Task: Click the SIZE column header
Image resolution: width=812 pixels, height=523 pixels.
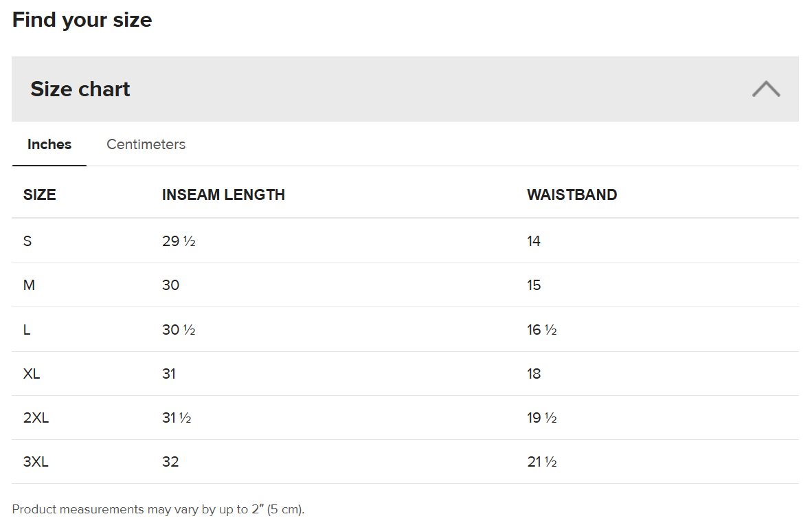Action: coord(39,194)
